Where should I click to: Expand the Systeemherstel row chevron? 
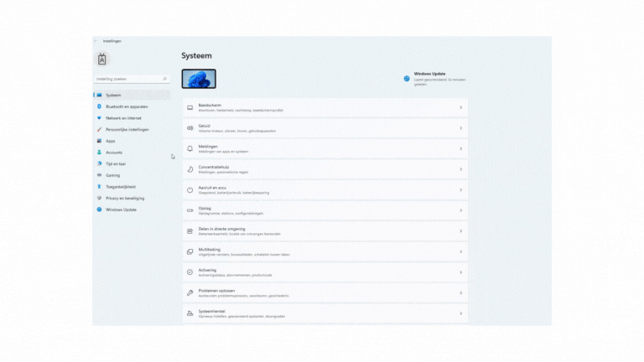pos(461,313)
